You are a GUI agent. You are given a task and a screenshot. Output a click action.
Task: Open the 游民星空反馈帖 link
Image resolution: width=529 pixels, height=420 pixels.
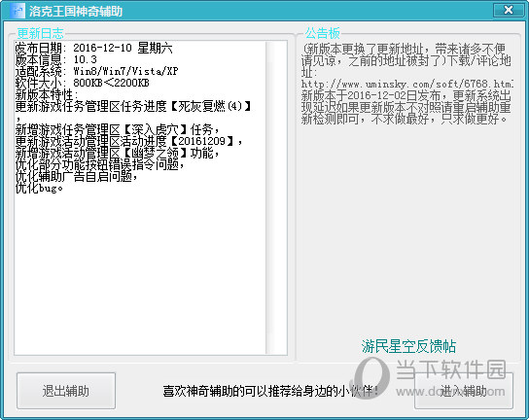408,346
